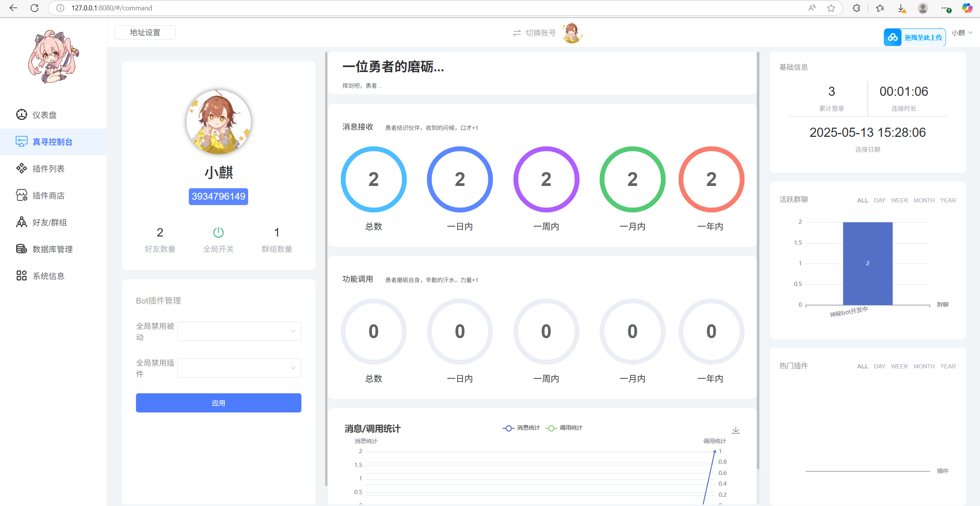
Task: Toggle the 全局开关 power switch
Action: pyautogui.click(x=218, y=232)
